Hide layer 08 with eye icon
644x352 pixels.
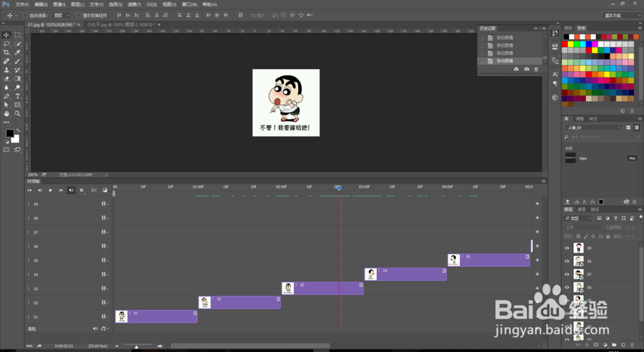567,261
